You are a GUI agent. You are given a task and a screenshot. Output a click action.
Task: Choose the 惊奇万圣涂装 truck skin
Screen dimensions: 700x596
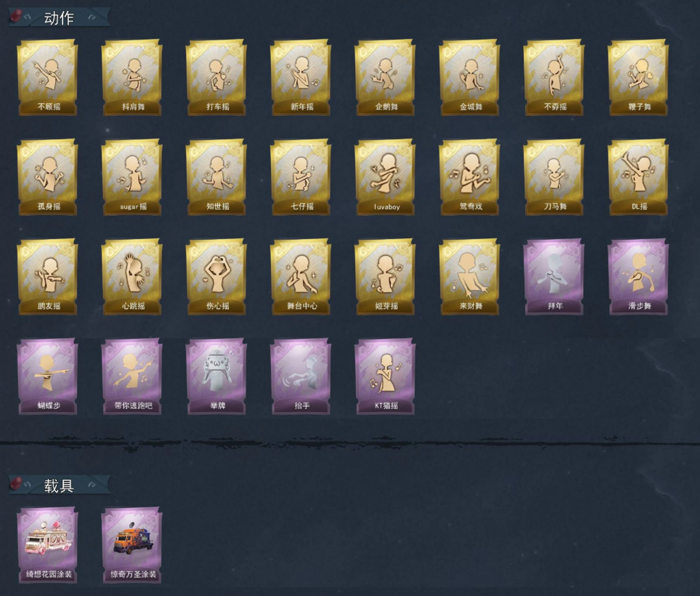(132, 545)
